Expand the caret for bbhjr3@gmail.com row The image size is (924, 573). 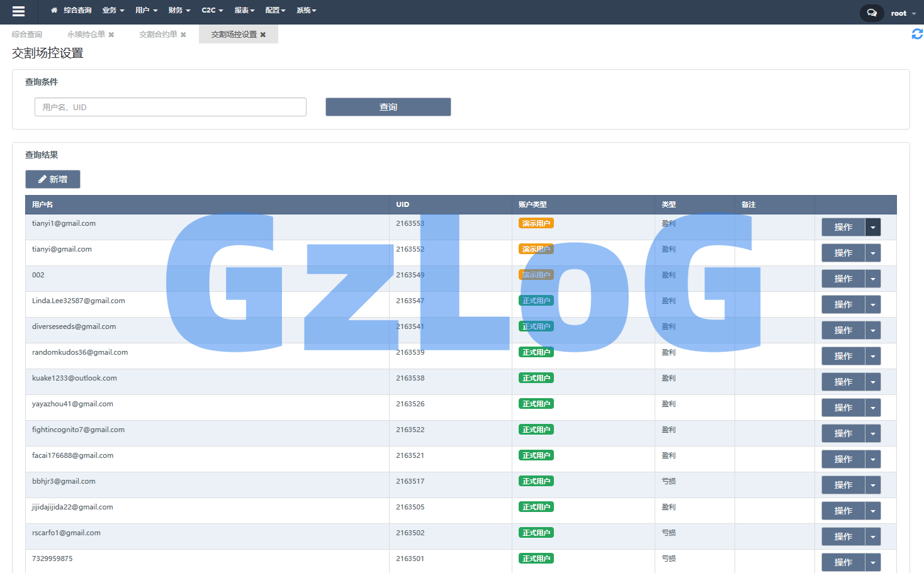872,485
